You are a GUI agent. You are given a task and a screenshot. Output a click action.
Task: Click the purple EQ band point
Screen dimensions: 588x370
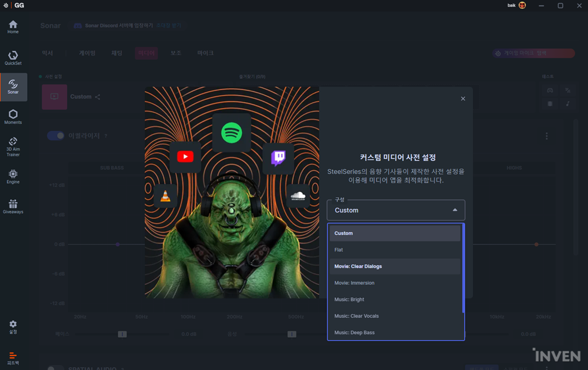pos(118,244)
